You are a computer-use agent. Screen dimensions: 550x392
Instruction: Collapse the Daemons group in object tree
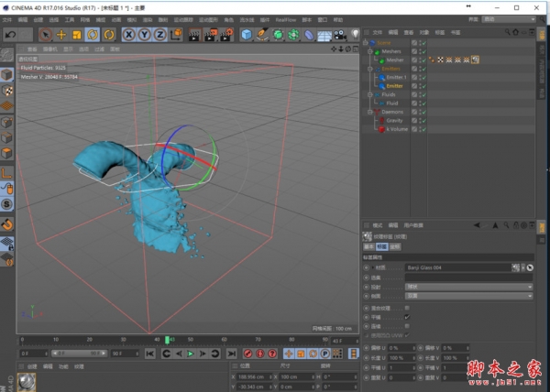(369, 112)
